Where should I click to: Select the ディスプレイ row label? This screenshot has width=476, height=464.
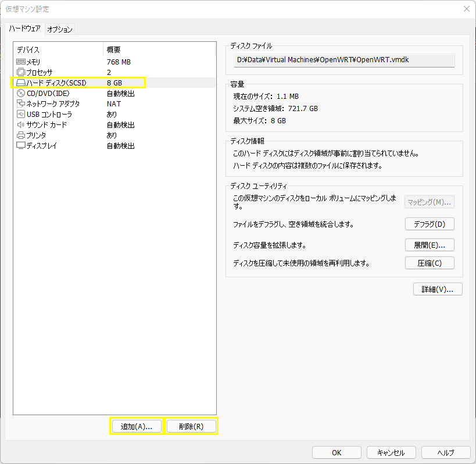click(x=42, y=146)
